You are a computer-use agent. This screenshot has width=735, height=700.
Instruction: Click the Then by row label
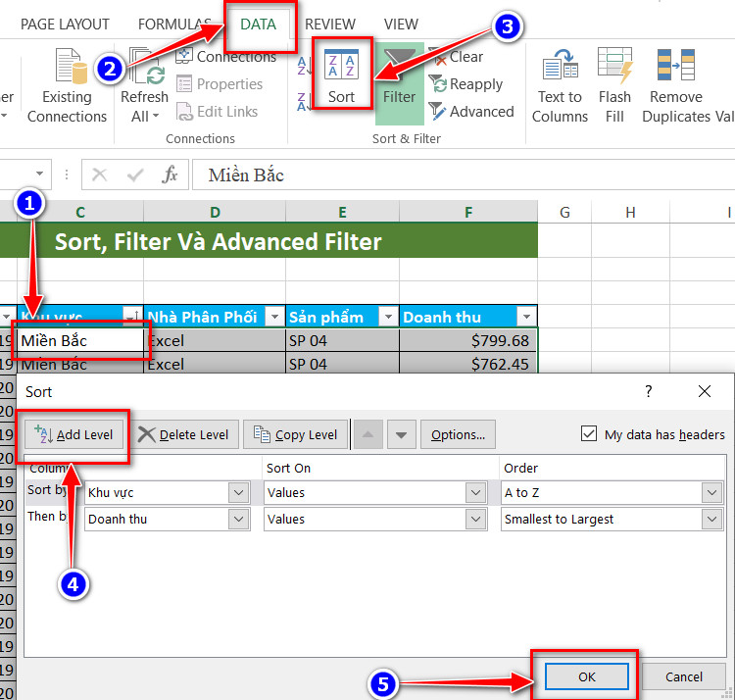coord(47,517)
